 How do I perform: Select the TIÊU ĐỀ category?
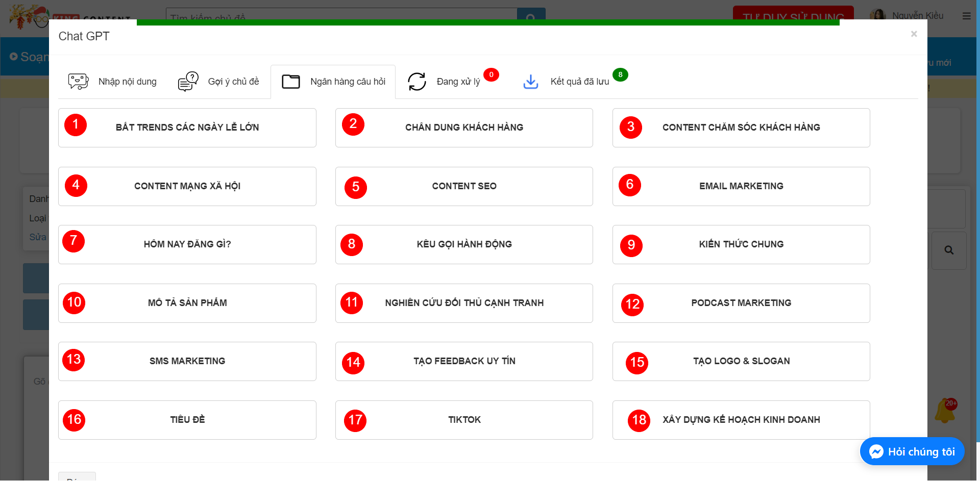tap(187, 420)
